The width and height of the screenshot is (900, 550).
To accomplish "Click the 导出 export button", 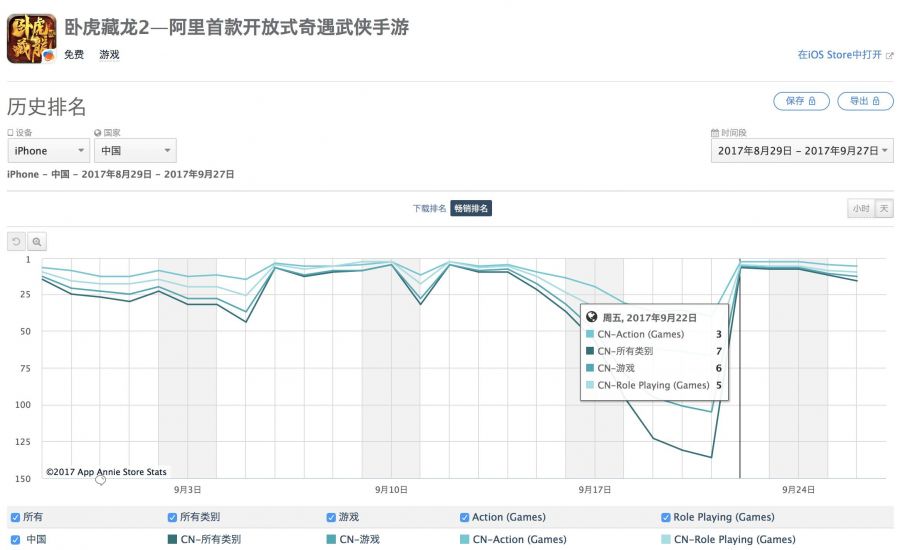I will (865, 101).
